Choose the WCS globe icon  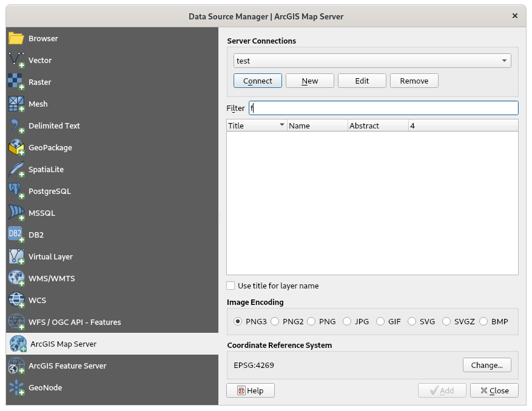click(16, 300)
